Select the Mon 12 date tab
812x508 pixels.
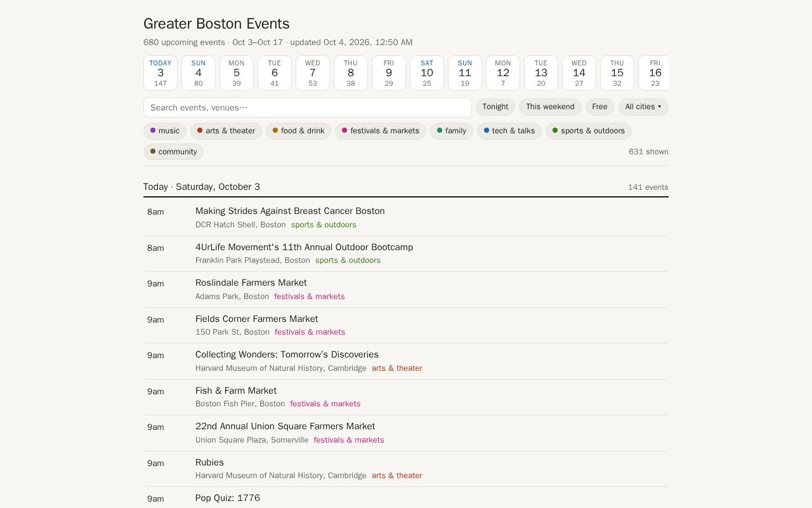tap(503, 73)
